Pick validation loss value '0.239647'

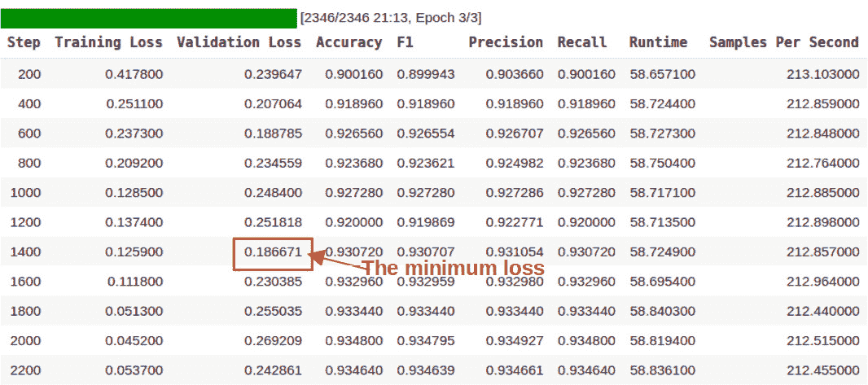pyautogui.click(x=274, y=75)
